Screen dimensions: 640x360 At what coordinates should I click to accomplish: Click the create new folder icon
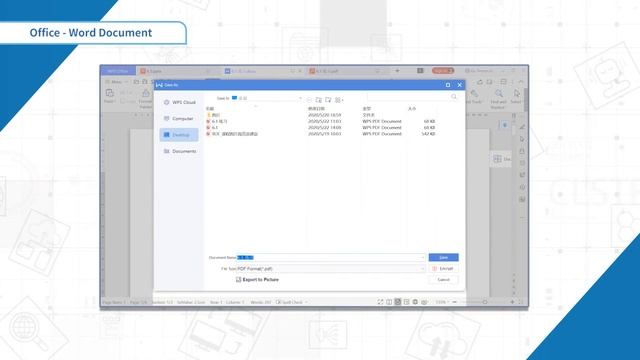point(328,100)
